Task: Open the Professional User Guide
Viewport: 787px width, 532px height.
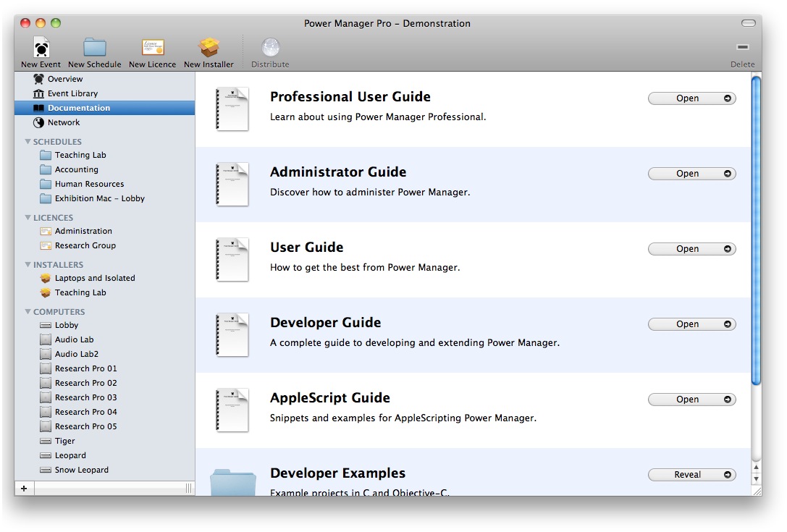Action: [x=691, y=98]
